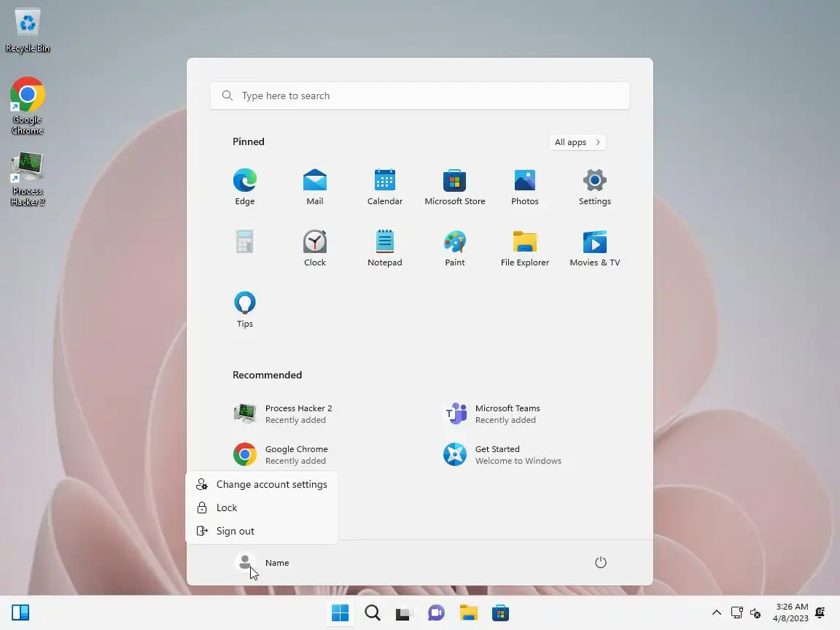This screenshot has width=840, height=630.
Task: Open File Explorer on the taskbar
Action: (468, 612)
